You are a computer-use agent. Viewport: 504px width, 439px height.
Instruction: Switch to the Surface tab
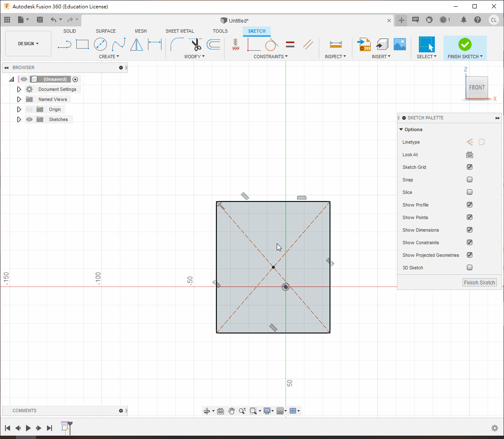click(106, 31)
